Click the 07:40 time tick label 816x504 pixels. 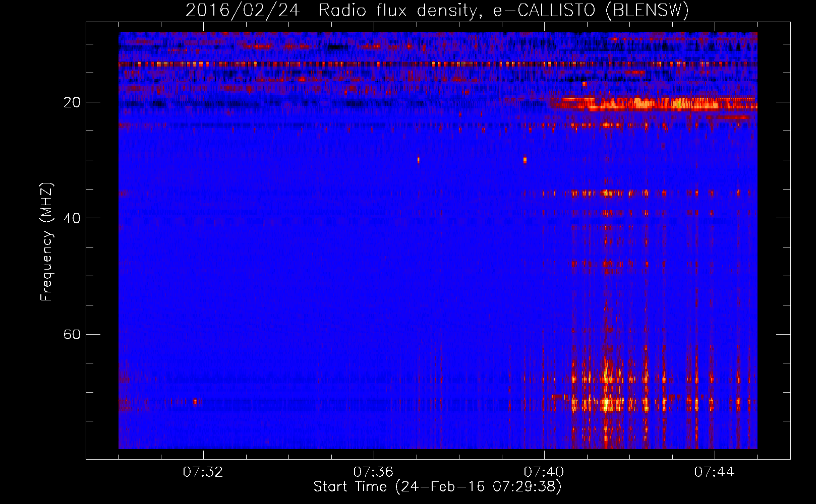pyautogui.click(x=544, y=472)
